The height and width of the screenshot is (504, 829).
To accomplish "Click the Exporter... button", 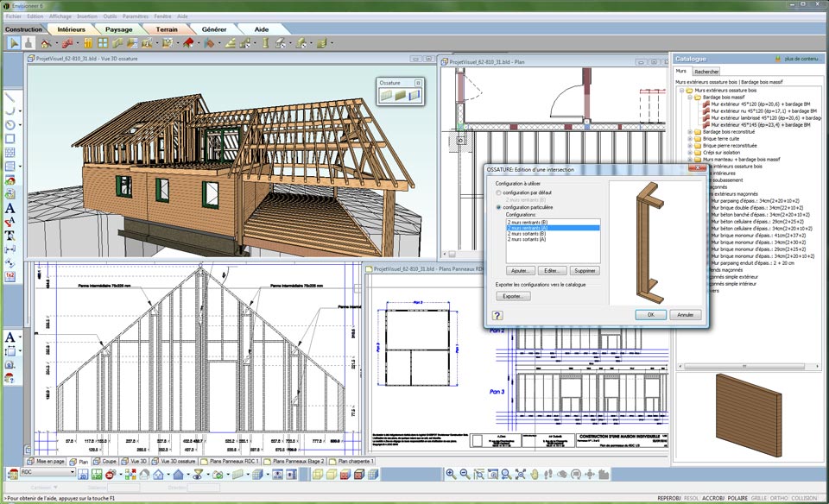I will 513,296.
